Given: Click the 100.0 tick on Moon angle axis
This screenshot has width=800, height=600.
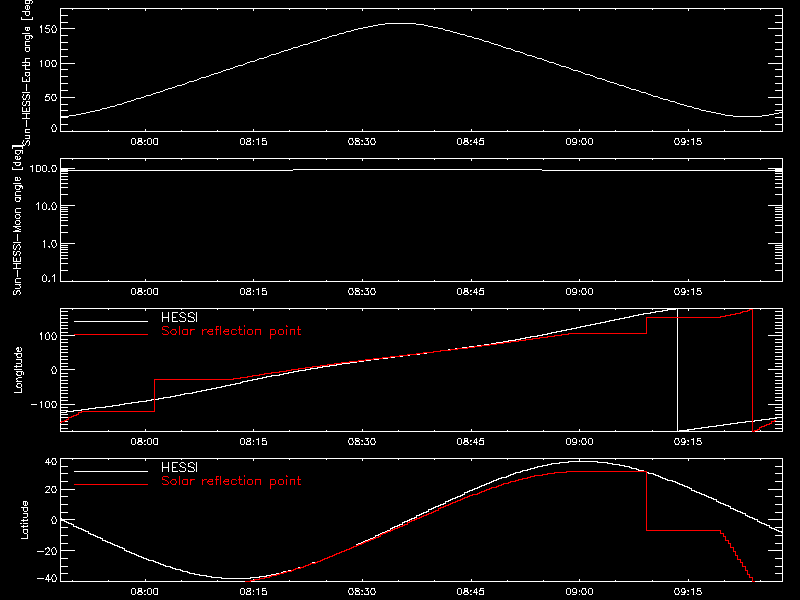Looking at the screenshot, I should click(x=43, y=168).
